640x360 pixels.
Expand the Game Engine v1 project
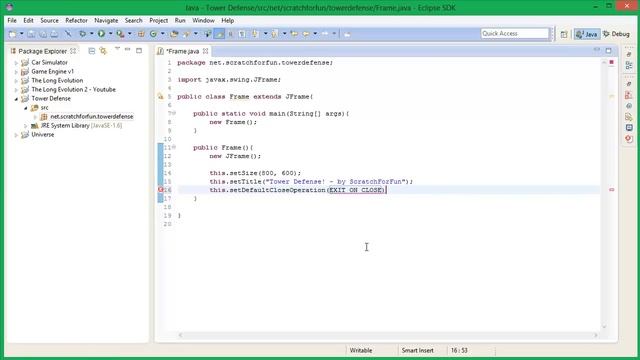point(16,72)
